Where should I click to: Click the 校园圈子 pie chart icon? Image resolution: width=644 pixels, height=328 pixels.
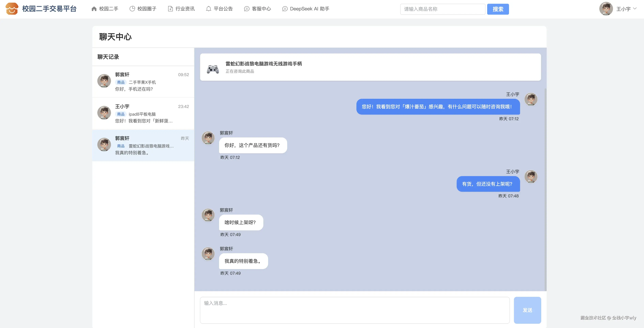coord(132,9)
